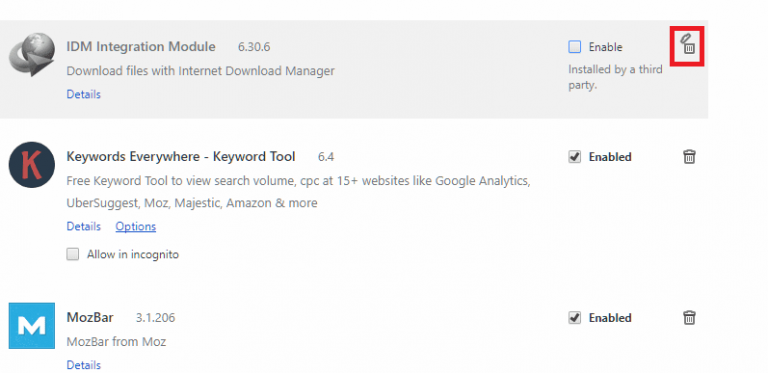Click 'Keywords Everywhere - Keyword Tool' title
768x373 pixels.
181,157
